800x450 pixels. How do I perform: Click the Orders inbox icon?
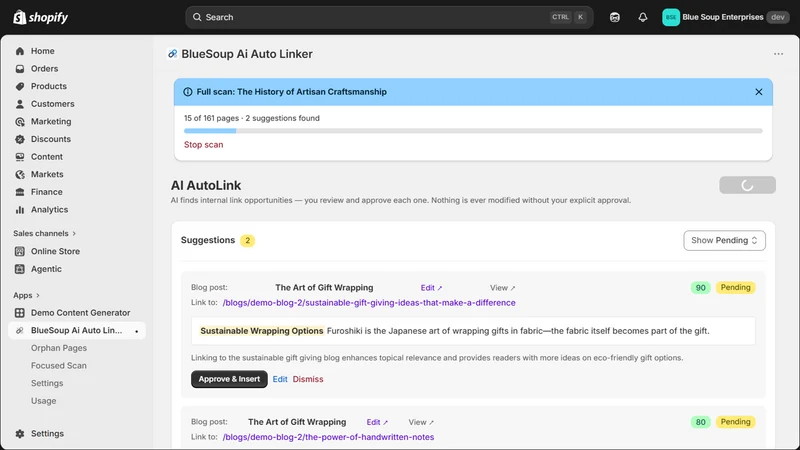(20, 68)
